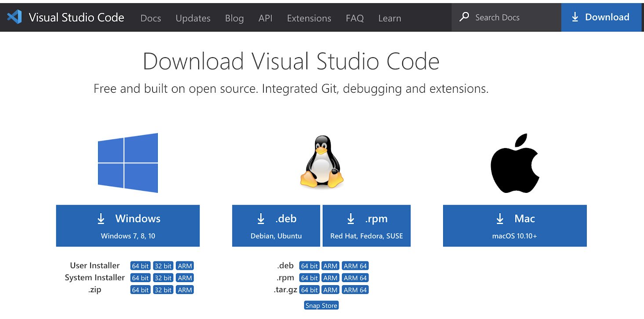The height and width of the screenshot is (319, 644).
Task: Download the .rpm Red Hat, Fedora, SUSE package
Action: (x=367, y=225)
